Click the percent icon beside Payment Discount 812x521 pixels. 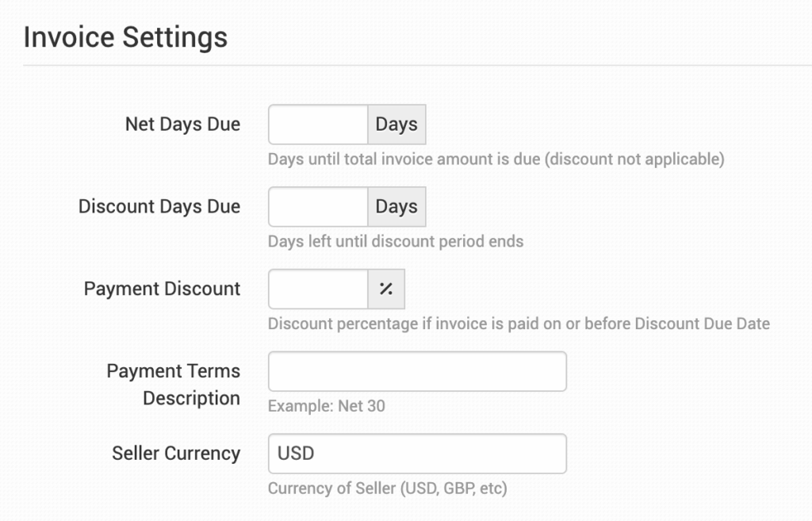386,289
